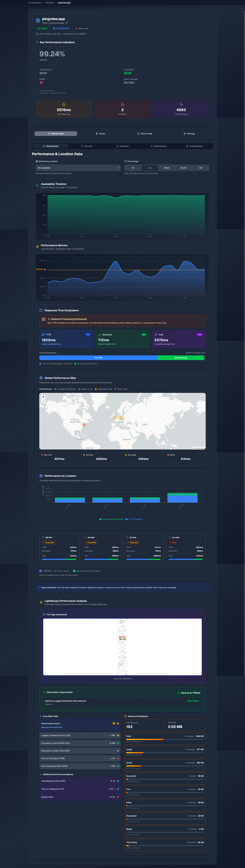The image size is (245, 868).
Task: Select the Week time range
Action: tap(167, 168)
